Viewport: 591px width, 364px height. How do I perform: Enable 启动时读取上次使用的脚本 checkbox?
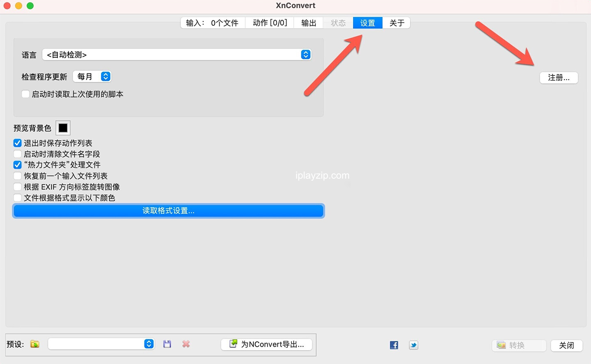point(25,94)
